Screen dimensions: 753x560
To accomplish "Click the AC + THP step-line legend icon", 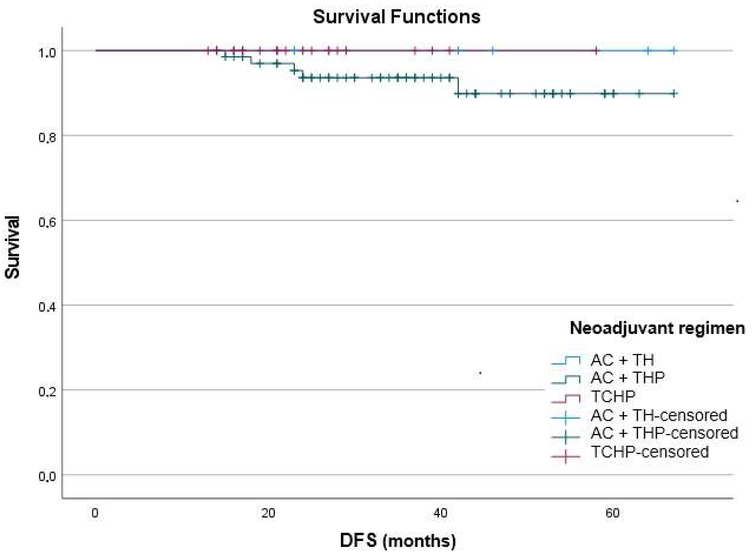I will [566, 379].
